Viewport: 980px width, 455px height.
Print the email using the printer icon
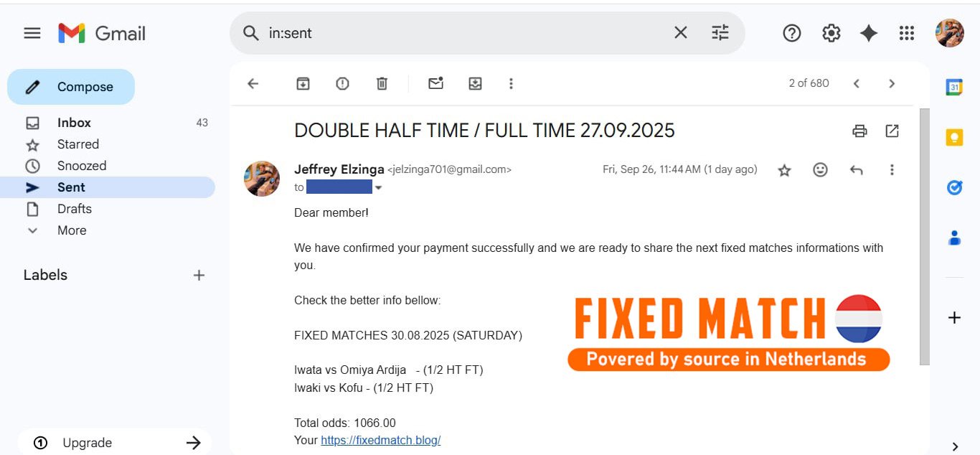859,131
